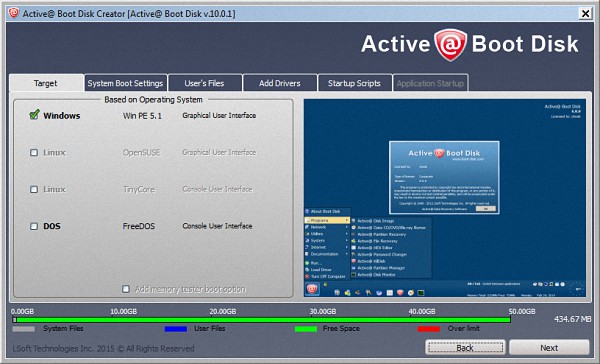Click the green free space usage bar
The height and width of the screenshot is (364, 600).
[263, 320]
